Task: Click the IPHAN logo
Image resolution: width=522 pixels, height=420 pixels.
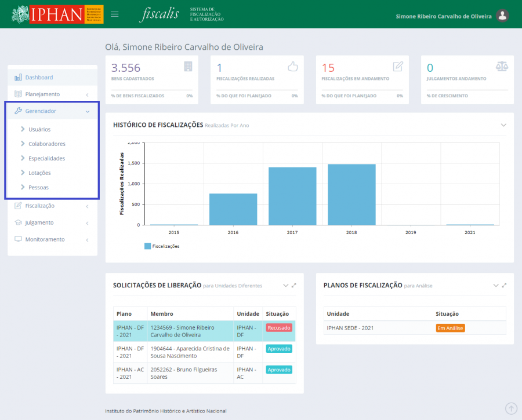Action: 57,14
